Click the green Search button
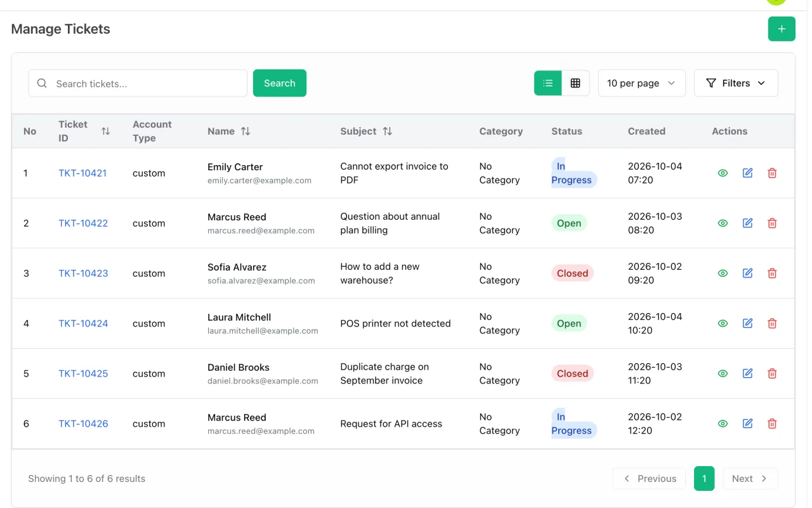 (x=280, y=83)
